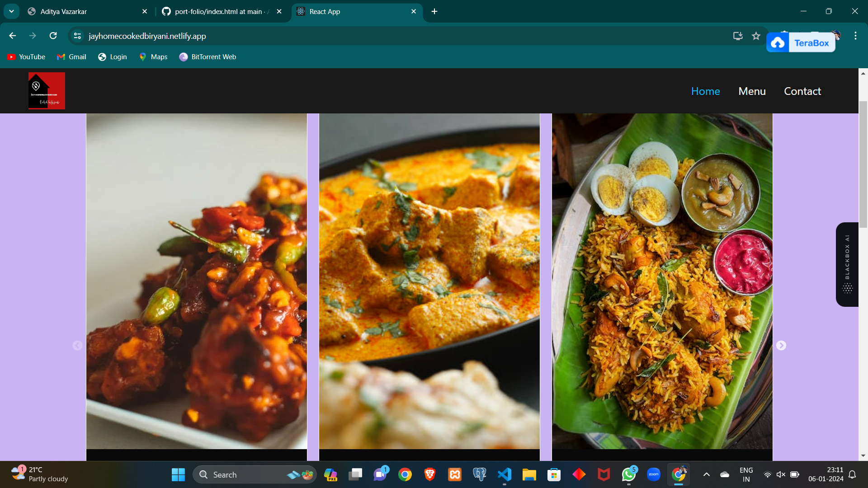Expand hidden system tray icons
868x488 pixels.
[706, 474]
